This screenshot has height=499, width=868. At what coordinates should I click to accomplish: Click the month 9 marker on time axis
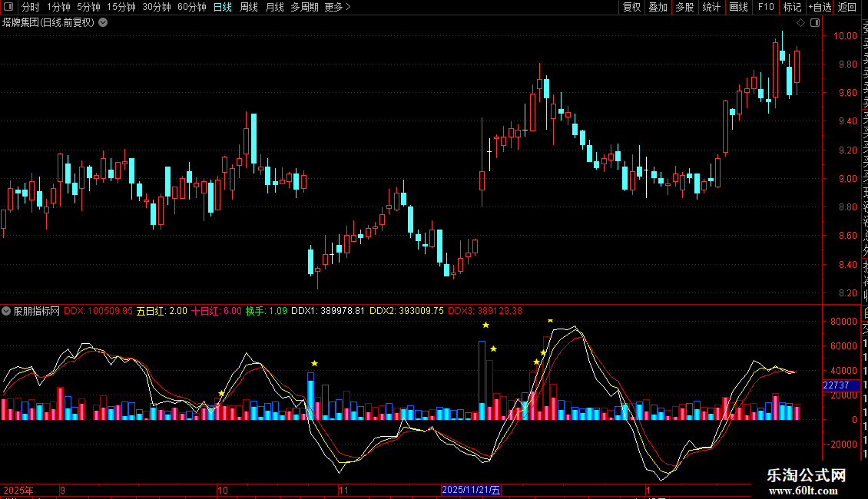[62, 490]
